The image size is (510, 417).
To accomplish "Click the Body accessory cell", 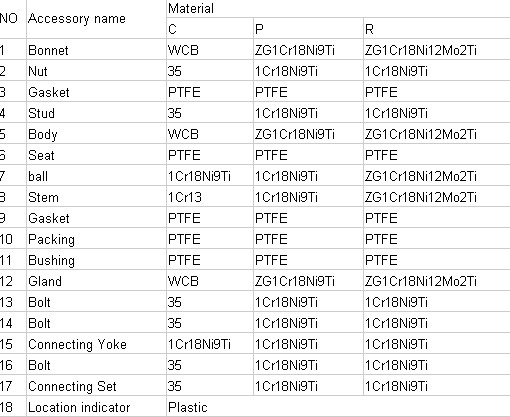I will click(96, 134).
